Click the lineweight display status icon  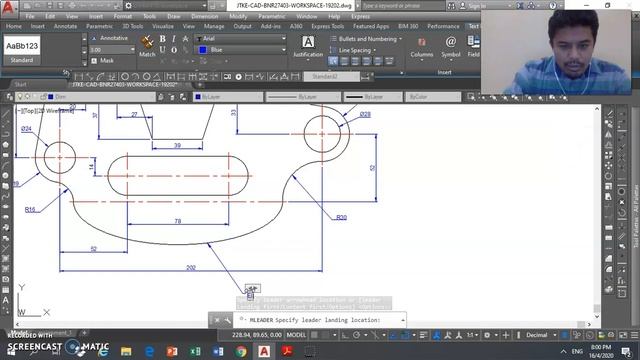click(x=423, y=335)
